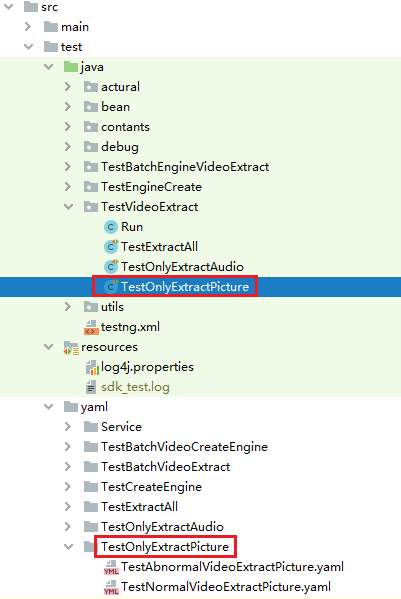Screen dimensions: 401x599
Task: Expand the debug package chevron
Action: click(68, 146)
